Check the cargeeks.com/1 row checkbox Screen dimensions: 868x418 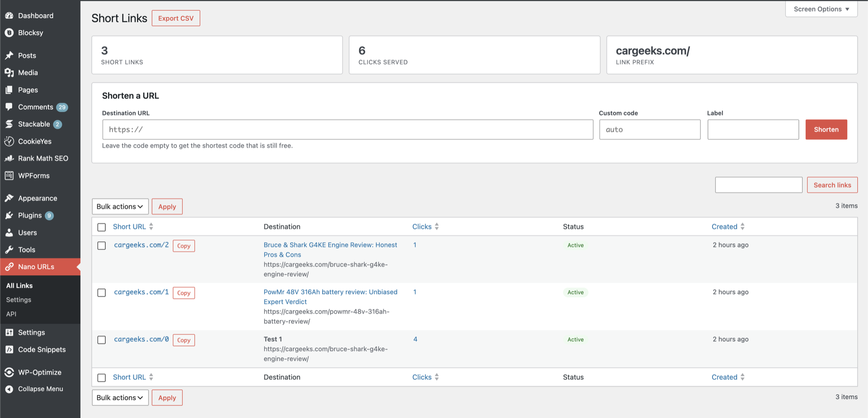coord(102,292)
